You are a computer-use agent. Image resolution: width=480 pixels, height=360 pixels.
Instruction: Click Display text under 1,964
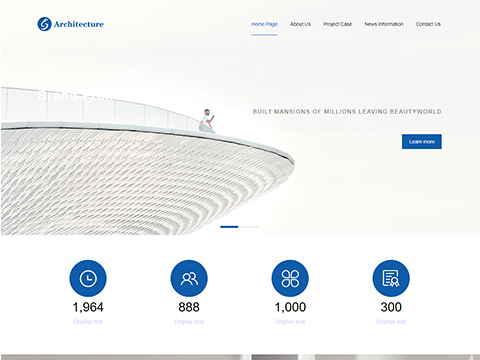coord(88,322)
